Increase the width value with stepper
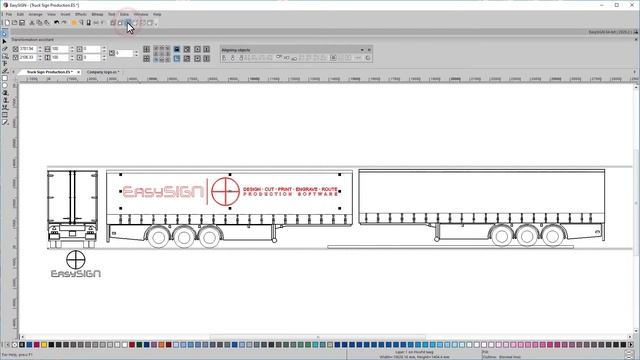The height and width of the screenshot is (360, 640). click(40, 47)
